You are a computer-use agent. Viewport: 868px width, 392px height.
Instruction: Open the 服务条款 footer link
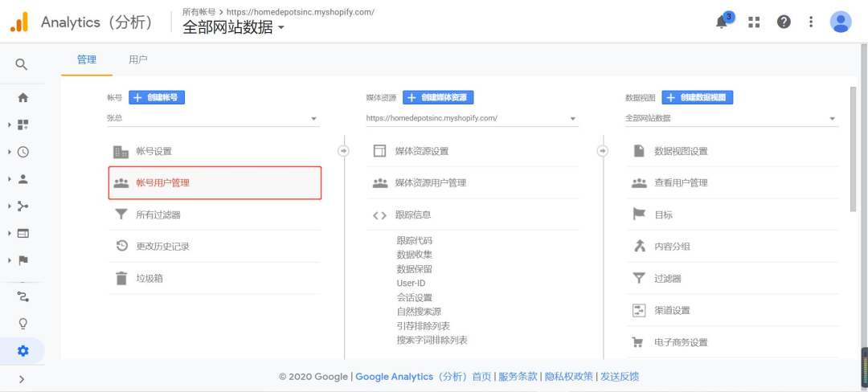(518, 377)
